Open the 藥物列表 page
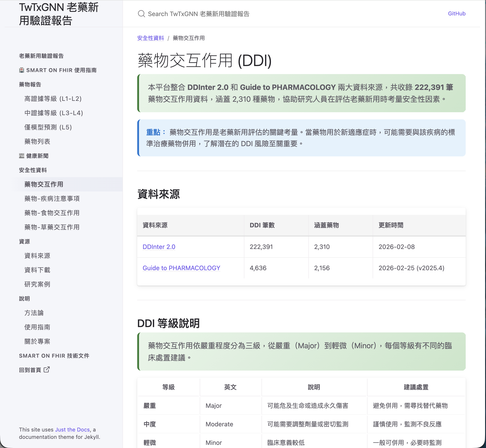 (x=37, y=142)
